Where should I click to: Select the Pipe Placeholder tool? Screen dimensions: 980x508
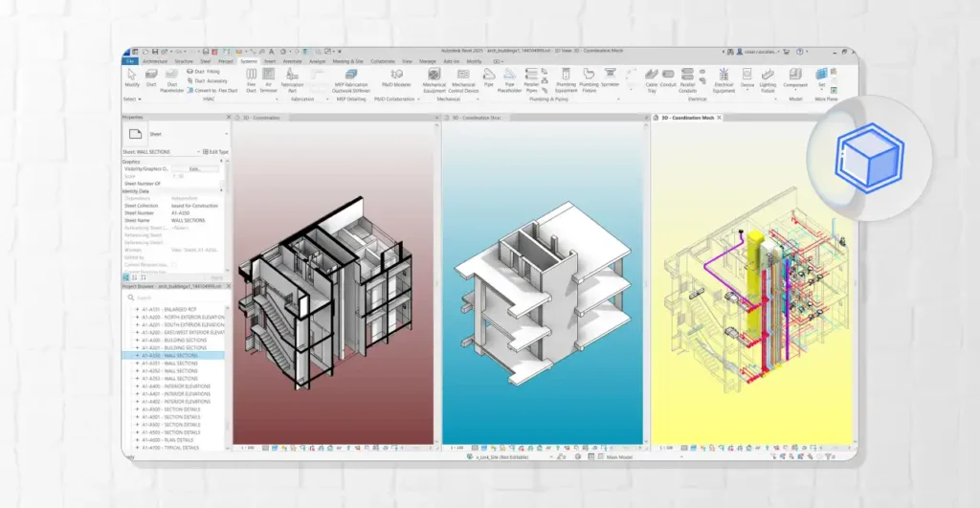(x=509, y=80)
